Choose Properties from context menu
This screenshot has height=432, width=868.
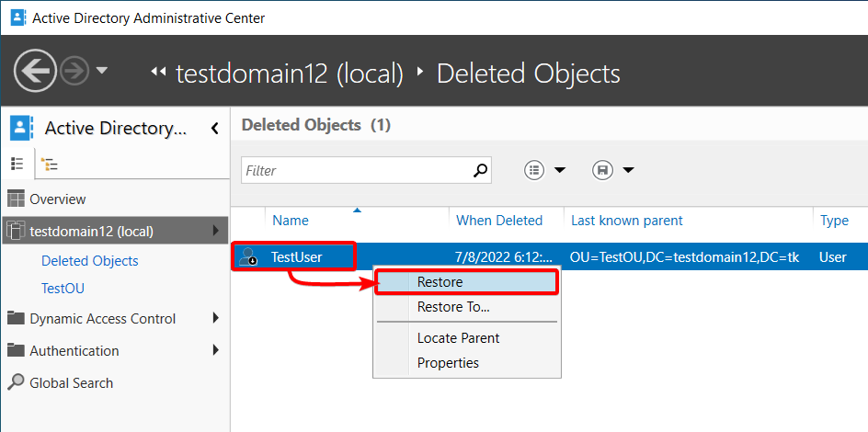(x=467, y=363)
